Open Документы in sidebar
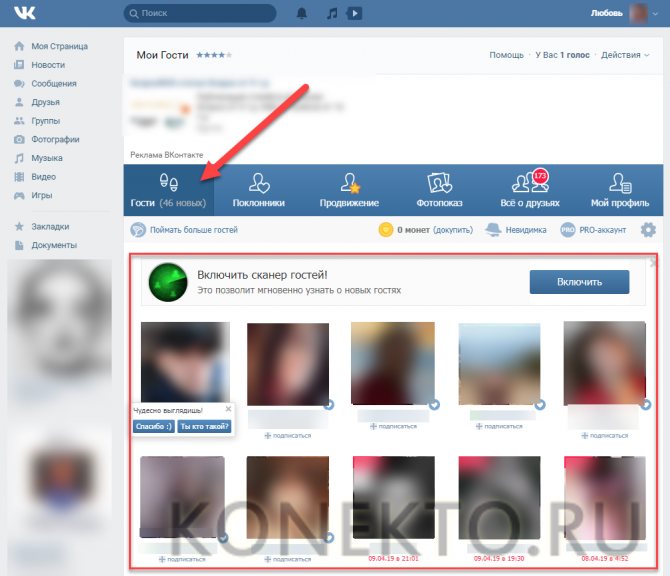 [x=54, y=245]
